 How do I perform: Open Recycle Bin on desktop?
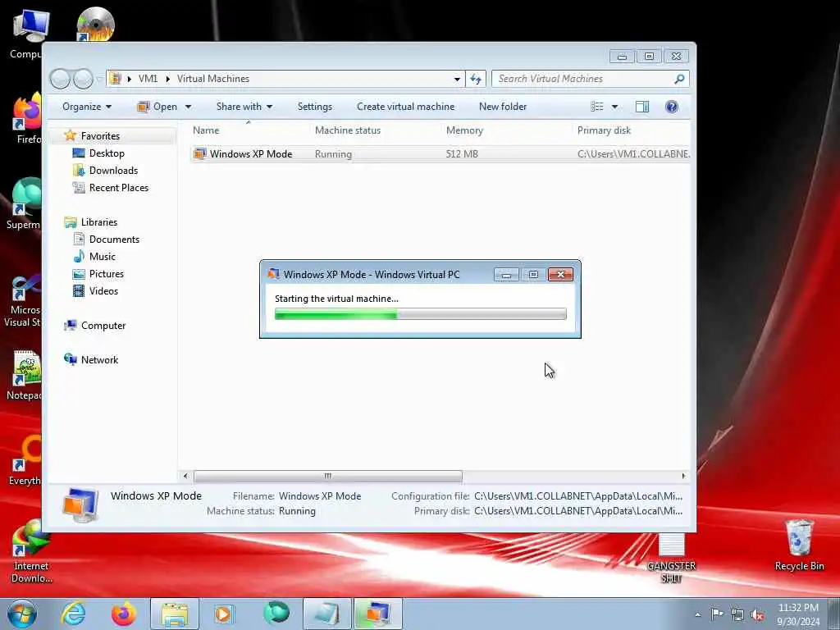click(x=799, y=546)
